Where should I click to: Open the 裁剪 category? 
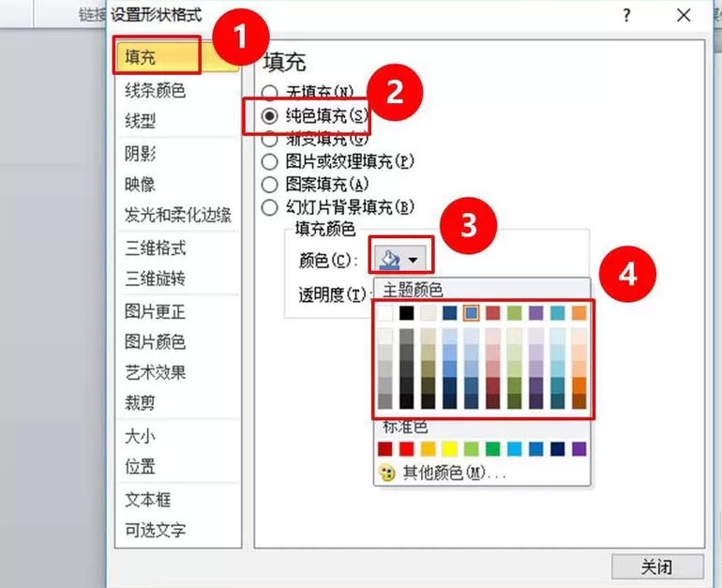(x=140, y=403)
